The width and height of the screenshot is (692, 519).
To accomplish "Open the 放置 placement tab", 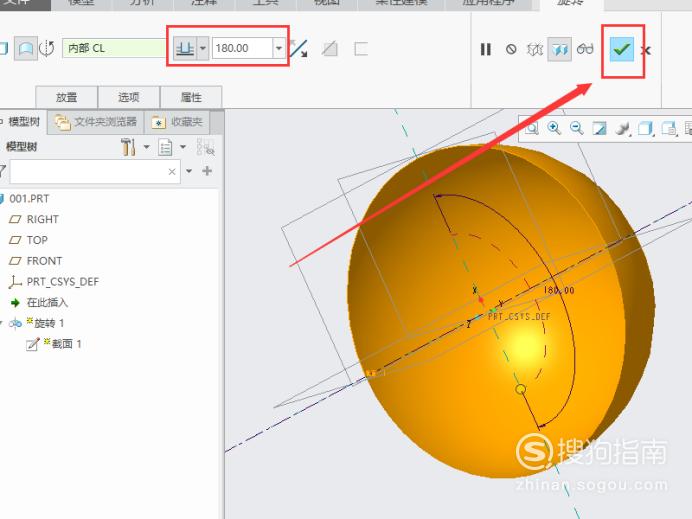I will point(66,97).
